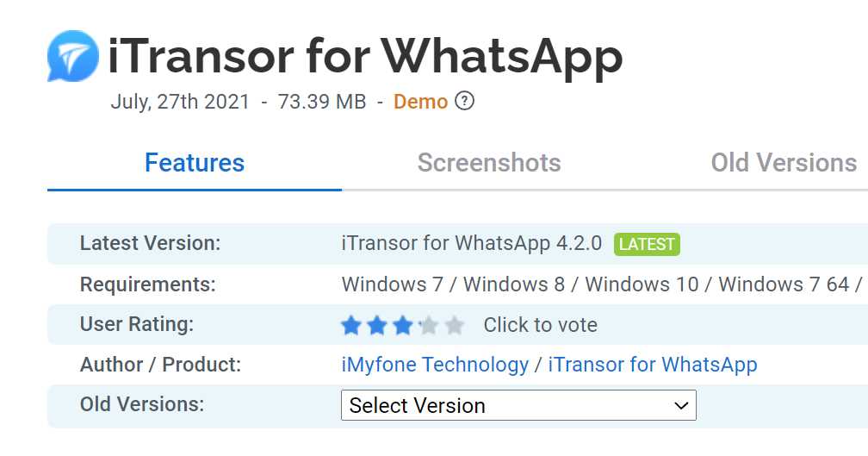Screen dimensions: 868x456
Task: Click the iTransor app logo icon
Action: click(73, 56)
